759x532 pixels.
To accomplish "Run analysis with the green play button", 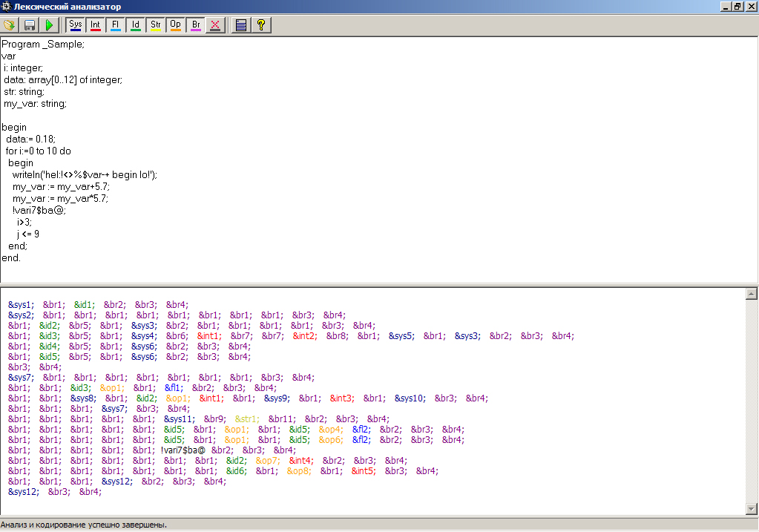I will tap(49, 25).
